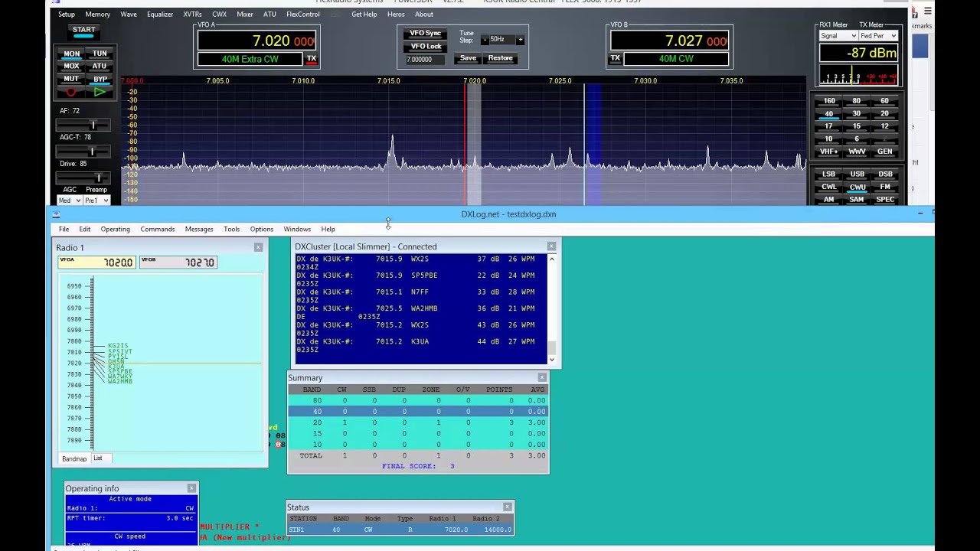Select USB mode
The image size is (980, 551).
pos(857,174)
